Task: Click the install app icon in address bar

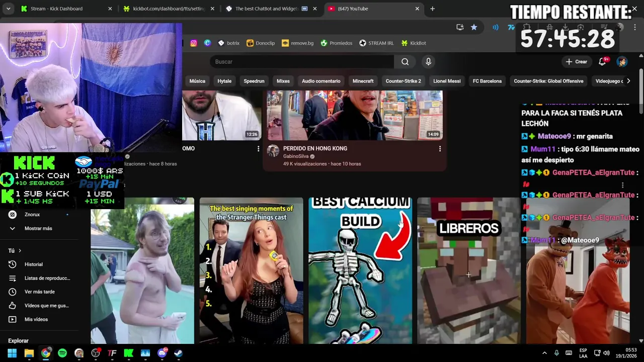Action: 460,27
